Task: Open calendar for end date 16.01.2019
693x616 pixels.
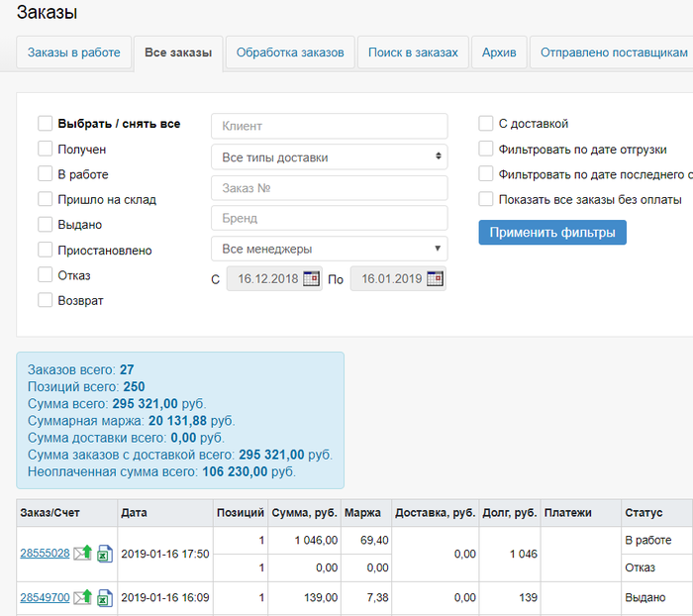Action: 435,278
